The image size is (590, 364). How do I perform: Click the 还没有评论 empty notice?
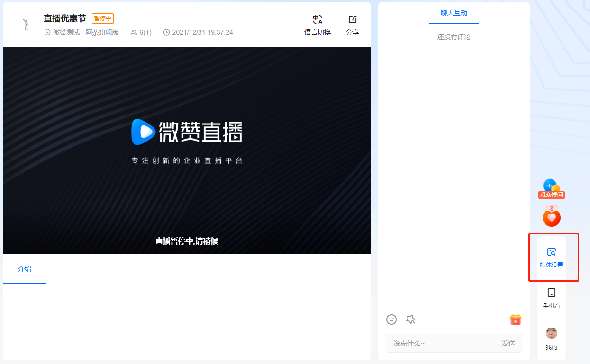pyautogui.click(x=454, y=37)
